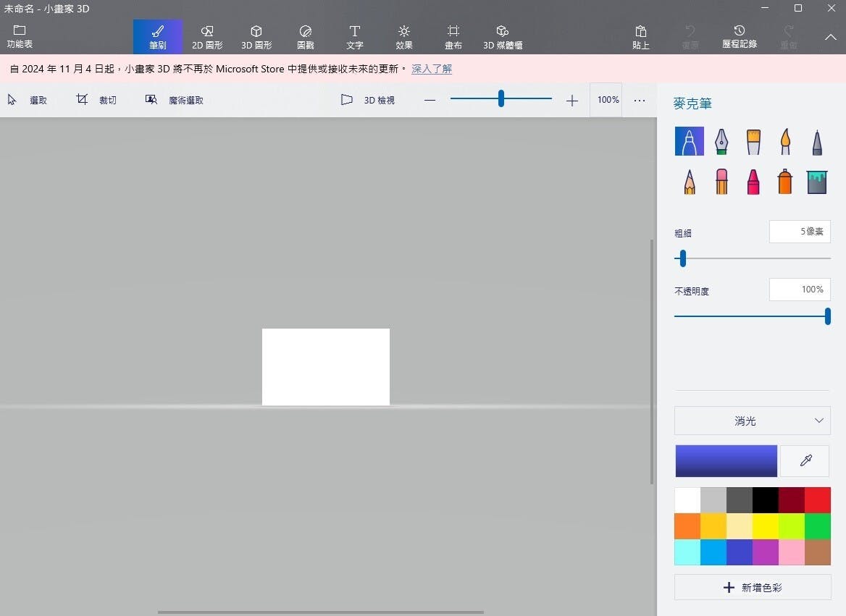Select the Marker brush tool
The image size is (846, 616).
point(689,141)
